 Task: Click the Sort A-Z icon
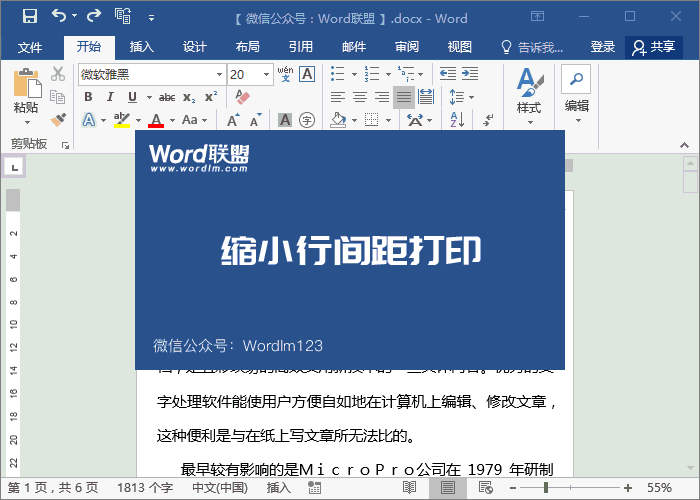pos(457,120)
